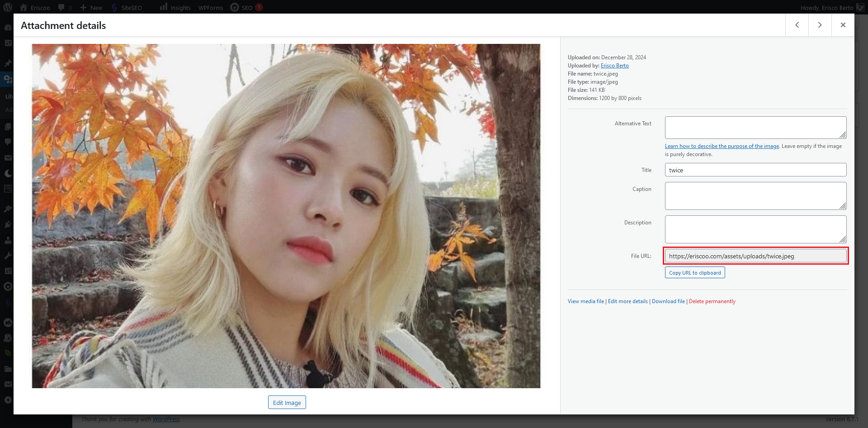Image resolution: width=868 pixels, height=428 pixels.
Task: Close the Attachment details dialog
Action: coord(843,25)
